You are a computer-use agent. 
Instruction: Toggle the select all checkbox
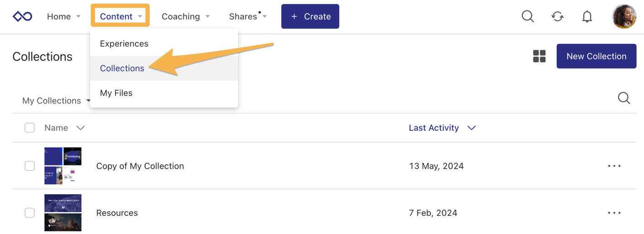30,128
